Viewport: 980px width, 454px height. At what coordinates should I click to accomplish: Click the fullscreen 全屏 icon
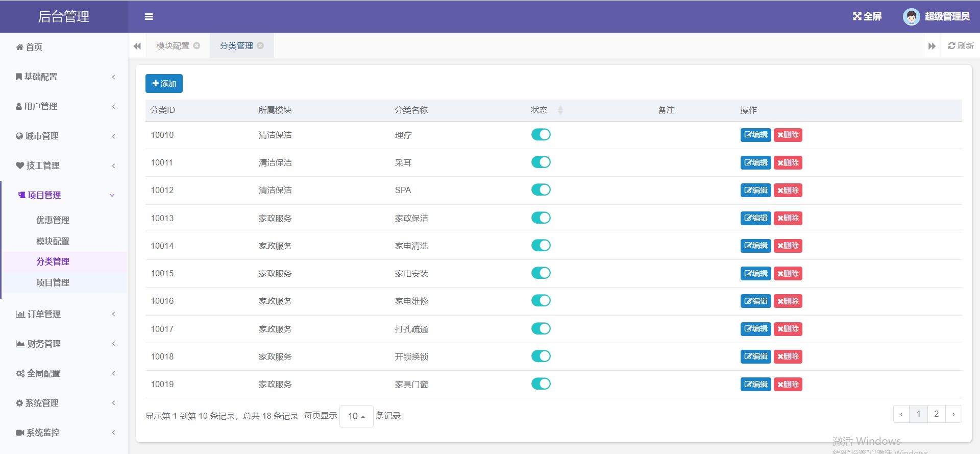857,16
